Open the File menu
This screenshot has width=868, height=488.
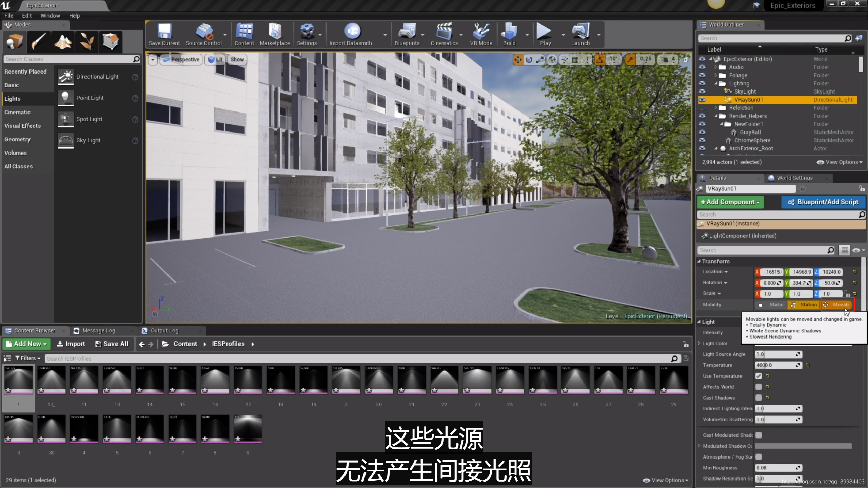click(x=9, y=16)
